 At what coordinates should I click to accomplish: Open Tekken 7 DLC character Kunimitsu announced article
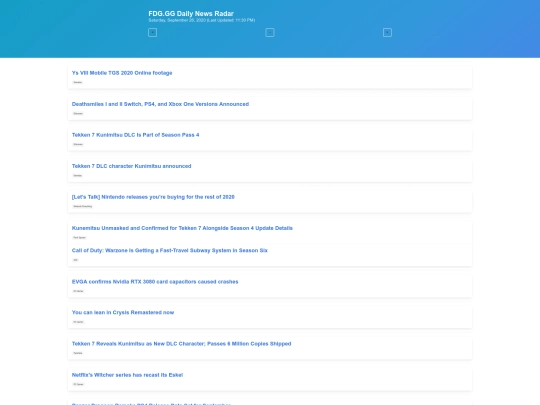pyautogui.click(x=132, y=166)
